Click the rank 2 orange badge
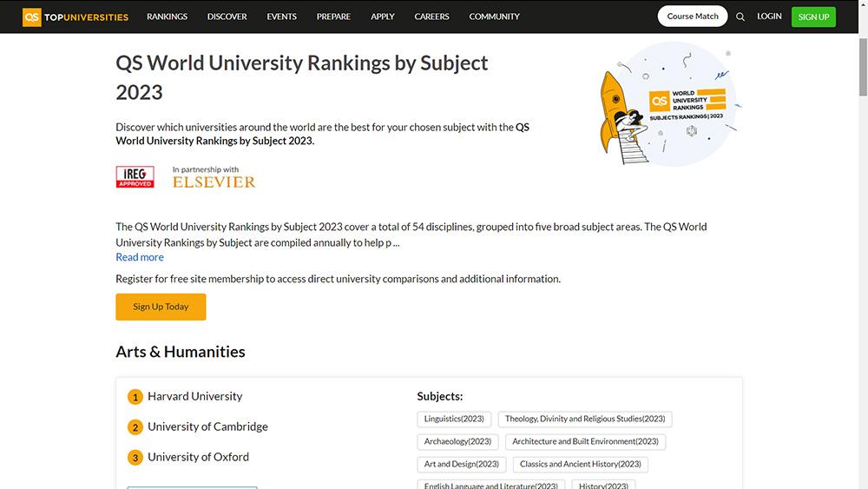The image size is (868, 489). 135,427
